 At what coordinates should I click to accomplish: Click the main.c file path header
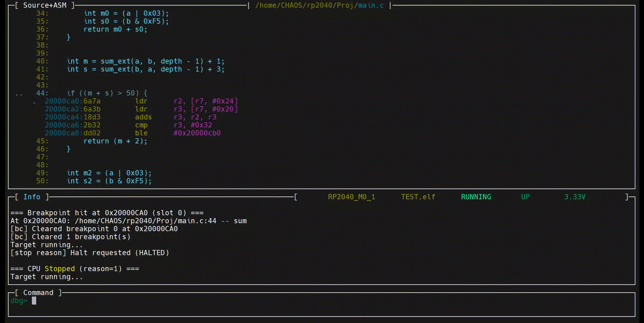[x=319, y=5]
